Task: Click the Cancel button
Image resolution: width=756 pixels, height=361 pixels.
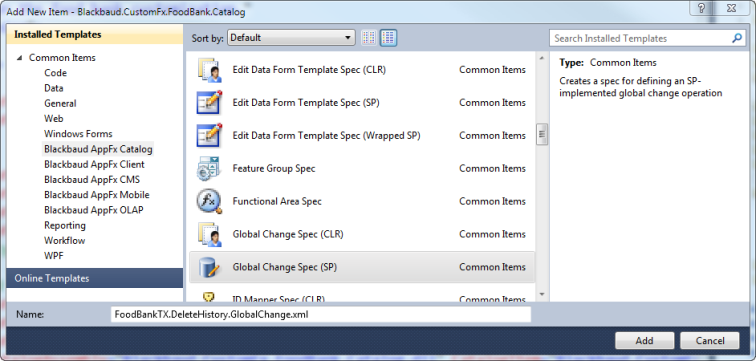Action: 710,341
